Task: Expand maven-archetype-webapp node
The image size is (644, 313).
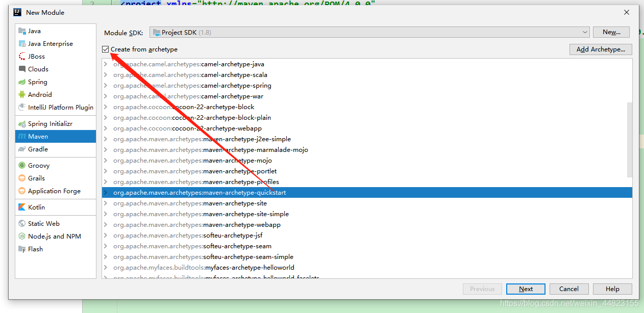Action: click(x=106, y=225)
